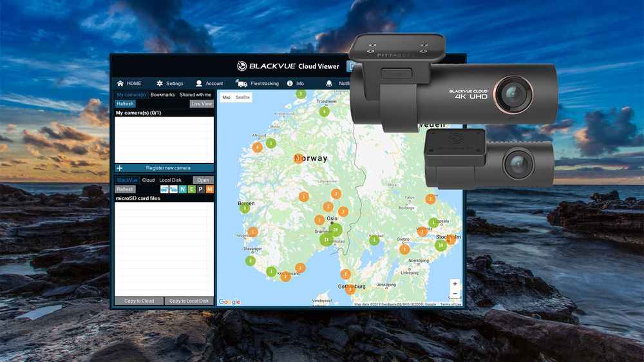Open the green 5 cluster near Stavanger
The image size is (644, 362).
coord(251,260)
